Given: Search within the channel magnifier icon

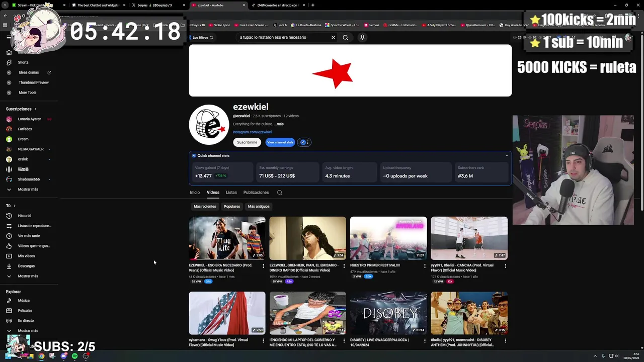Looking at the screenshot, I should (x=280, y=193).
